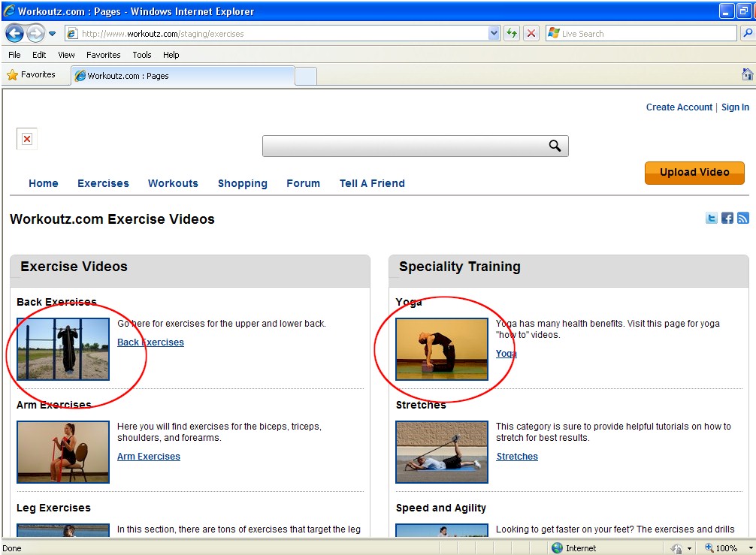Click the Back Exercises hyperlink
The height and width of the screenshot is (555, 756).
[x=150, y=342]
